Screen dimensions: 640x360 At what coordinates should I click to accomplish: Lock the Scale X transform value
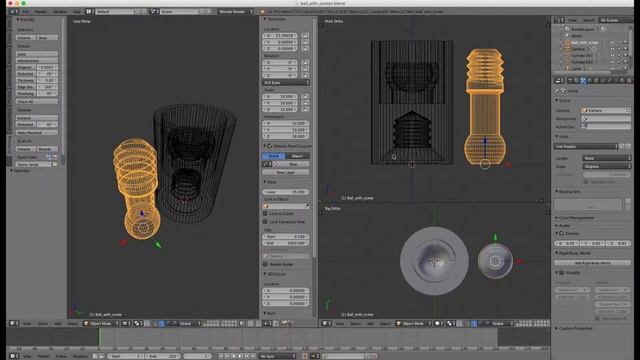(305, 96)
